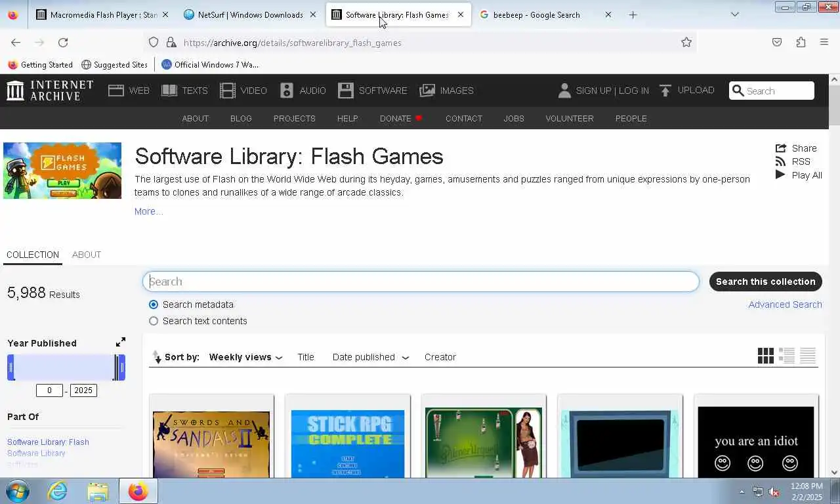Select Search metadata radio button
Screen dimensions: 840x504
(x=154, y=304)
